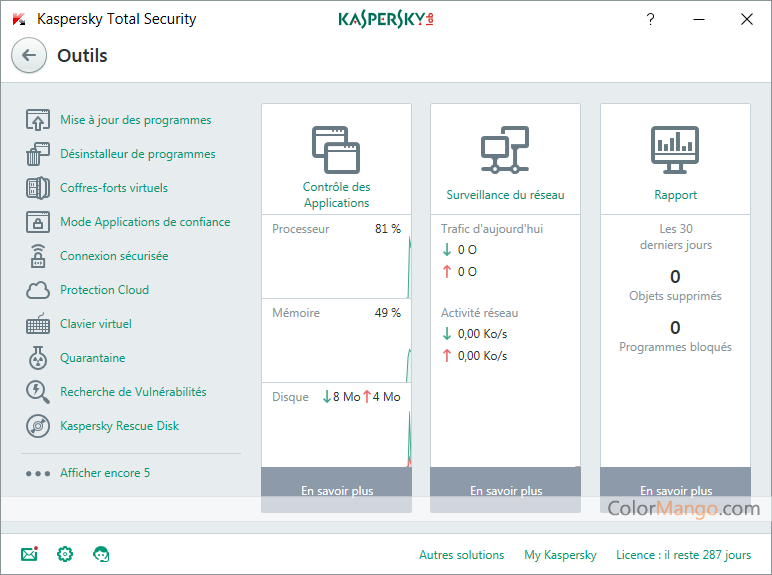Open Kaspersky Rescue Disk
The height and width of the screenshot is (575, 772).
pyautogui.click(x=119, y=425)
